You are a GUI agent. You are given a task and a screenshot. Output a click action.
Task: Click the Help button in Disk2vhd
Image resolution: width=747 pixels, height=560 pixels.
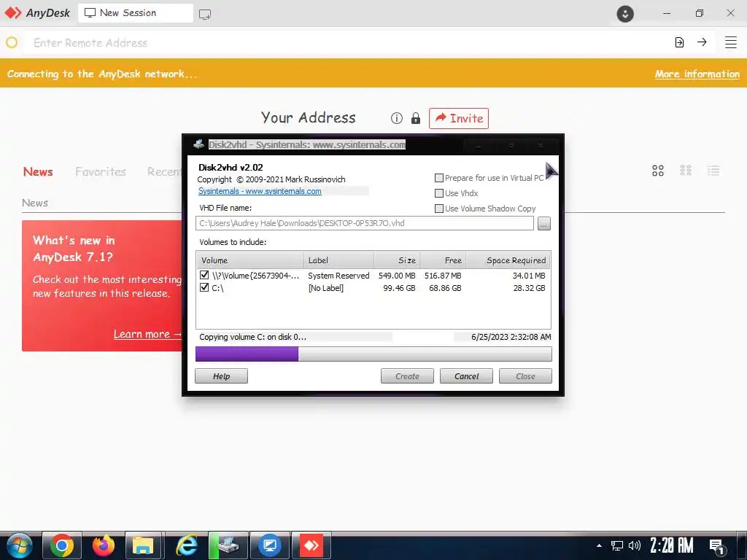(221, 376)
